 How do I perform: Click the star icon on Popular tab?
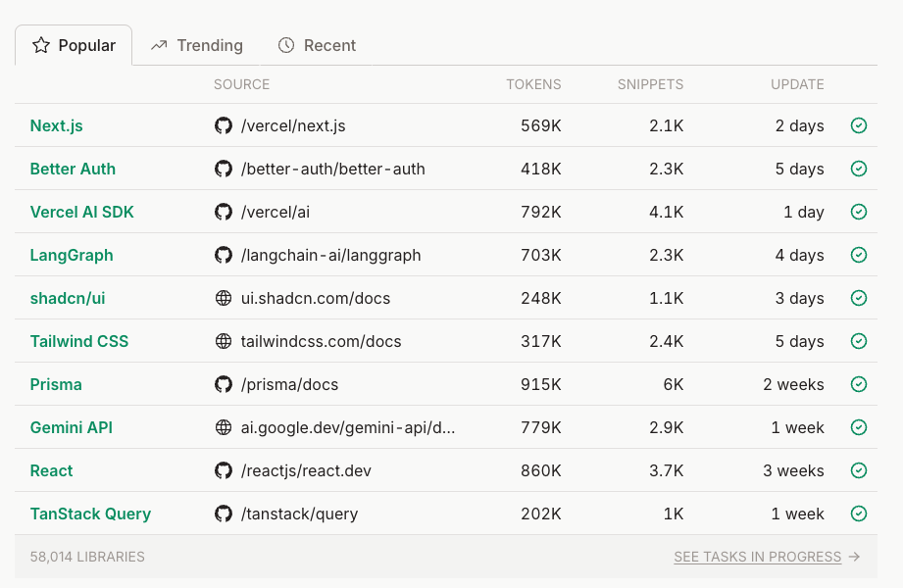(x=41, y=45)
